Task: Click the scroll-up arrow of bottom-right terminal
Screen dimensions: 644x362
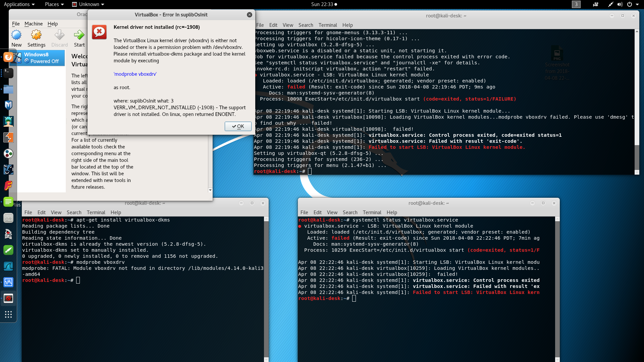Action: (x=557, y=219)
